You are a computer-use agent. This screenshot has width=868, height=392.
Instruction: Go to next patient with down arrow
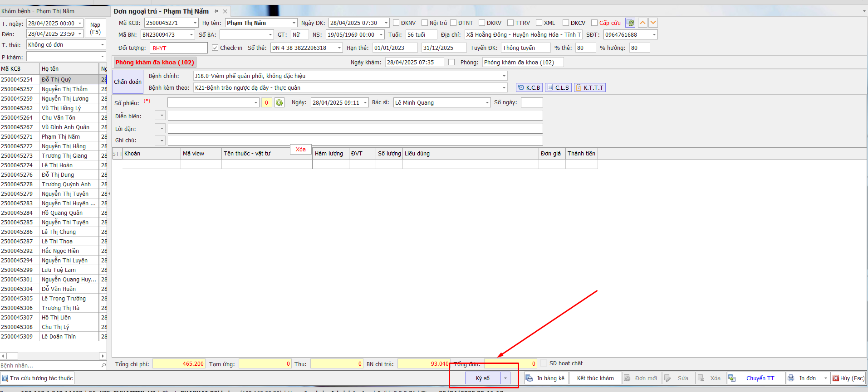pyautogui.click(x=653, y=23)
